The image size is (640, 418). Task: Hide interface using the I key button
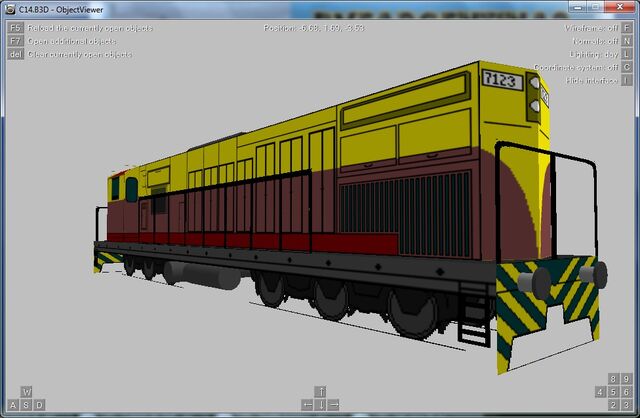coord(627,80)
